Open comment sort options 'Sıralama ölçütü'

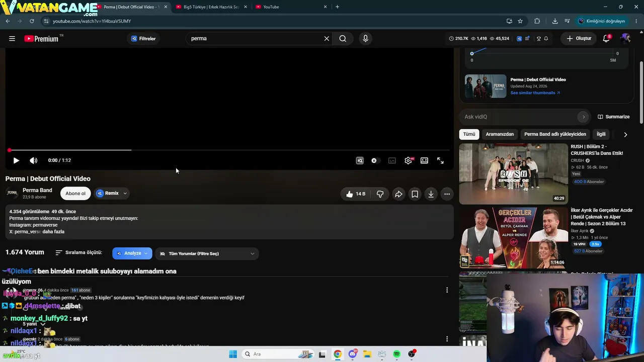coord(78,252)
